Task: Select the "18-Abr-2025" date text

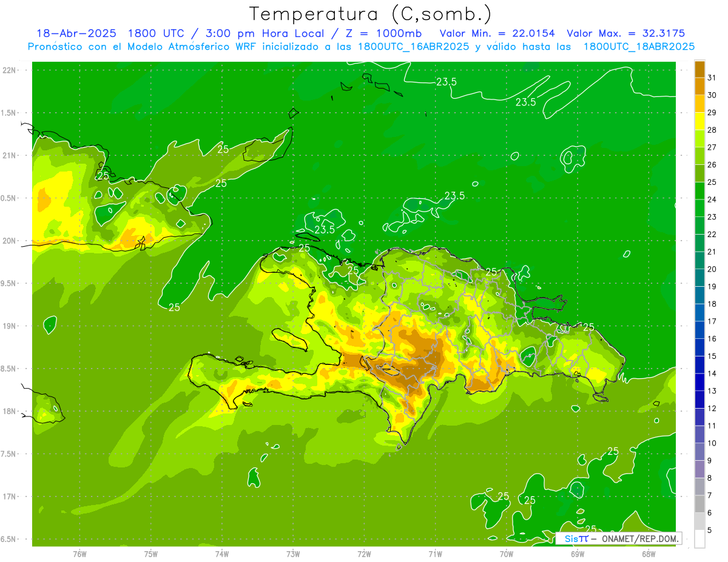Action: 76,33
